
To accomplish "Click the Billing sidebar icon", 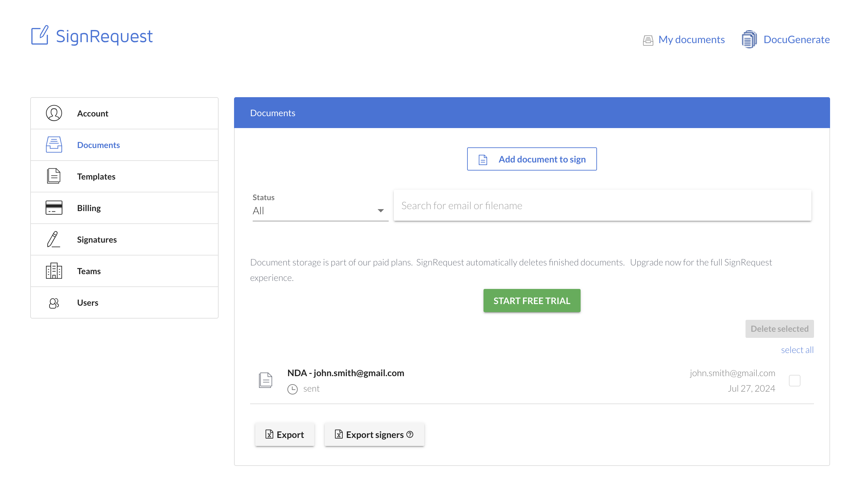I will click(x=53, y=208).
